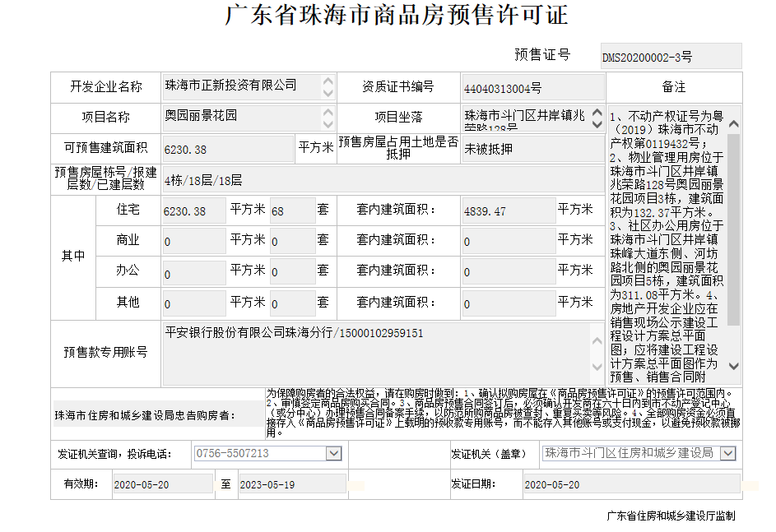Click the 可预售建筑面积 field showing 6230.38

point(228,149)
